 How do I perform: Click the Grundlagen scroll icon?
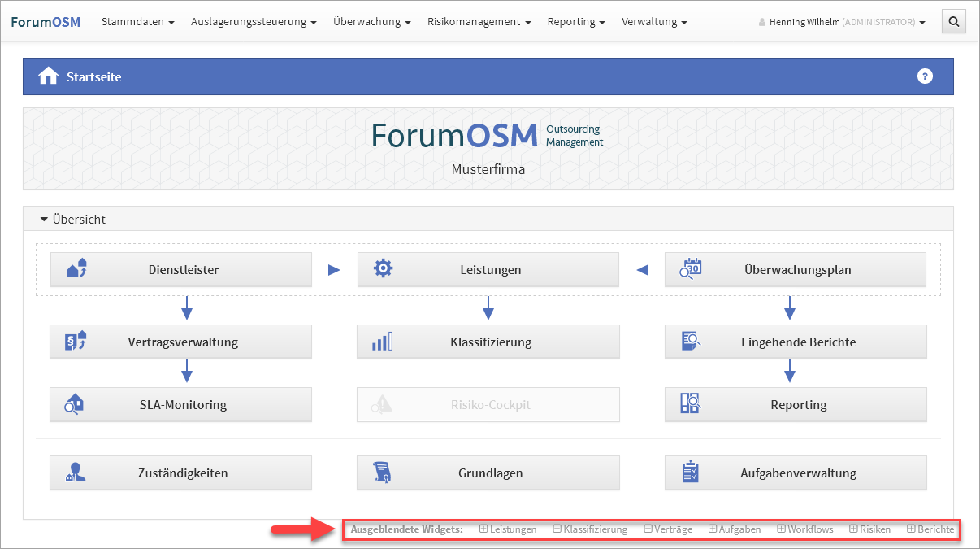[382, 472]
